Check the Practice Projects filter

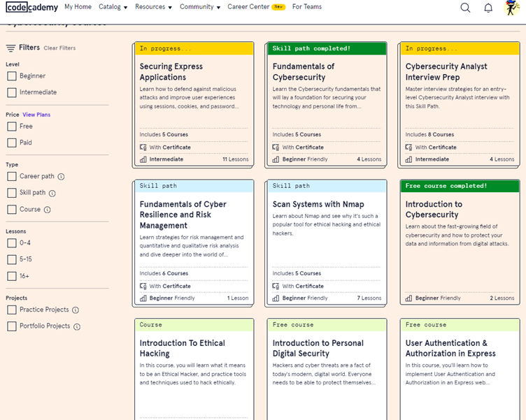(12, 310)
